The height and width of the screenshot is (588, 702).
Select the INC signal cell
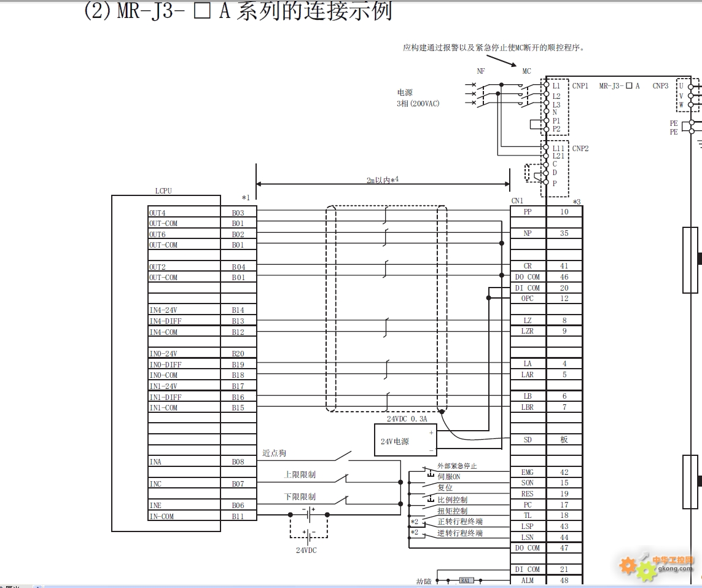(x=184, y=484)
